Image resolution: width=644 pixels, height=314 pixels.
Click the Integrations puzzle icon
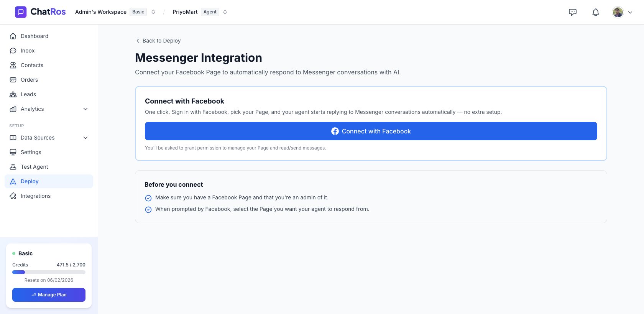pyautogui.click(x=13, y=196)
